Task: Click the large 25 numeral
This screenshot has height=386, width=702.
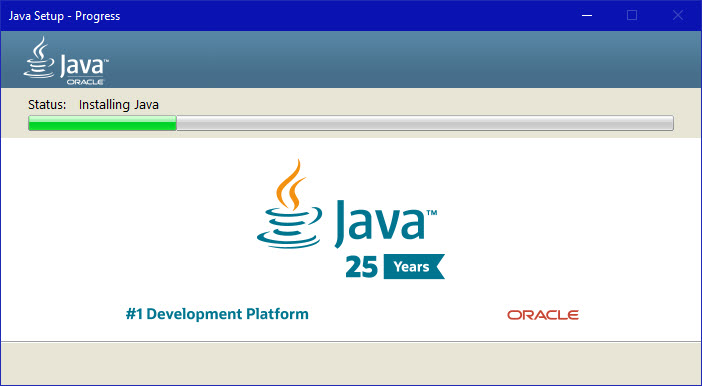Action: (362, 267)
